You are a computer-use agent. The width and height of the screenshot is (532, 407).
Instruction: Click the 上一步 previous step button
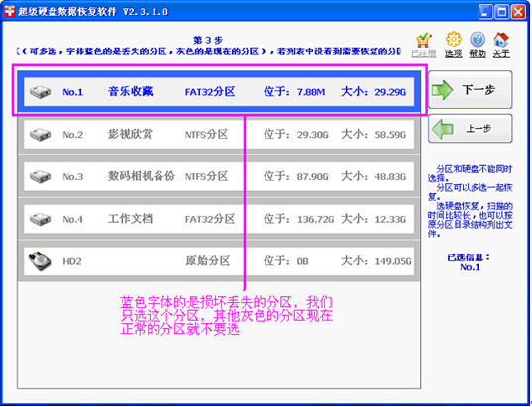tap(471, 129)
